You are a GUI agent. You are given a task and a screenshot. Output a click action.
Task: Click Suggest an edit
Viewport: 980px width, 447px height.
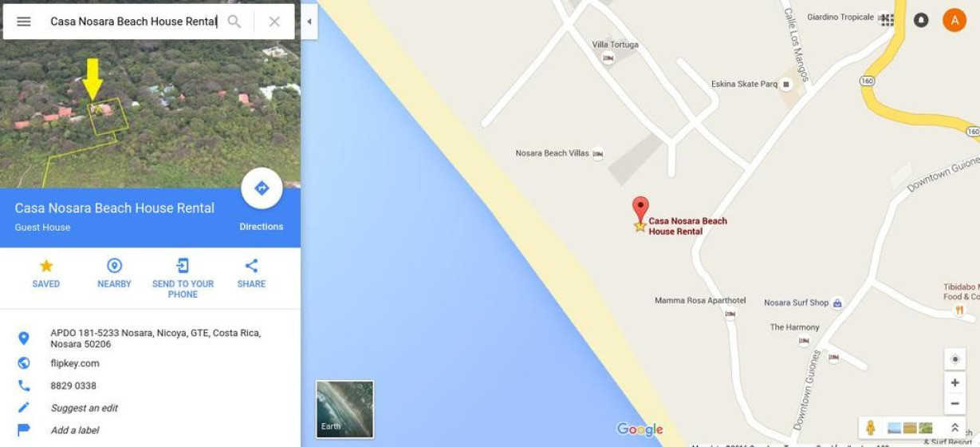point(84,408)
